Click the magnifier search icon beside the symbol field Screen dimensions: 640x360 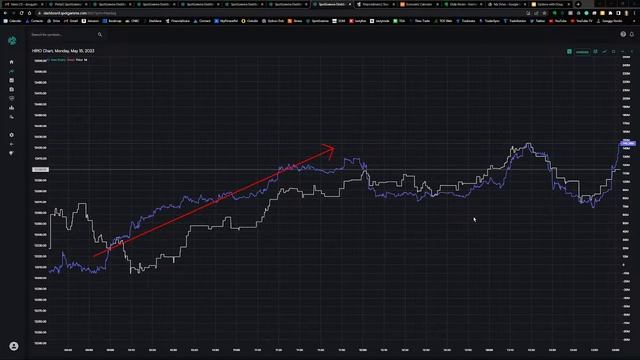point(100,35)
